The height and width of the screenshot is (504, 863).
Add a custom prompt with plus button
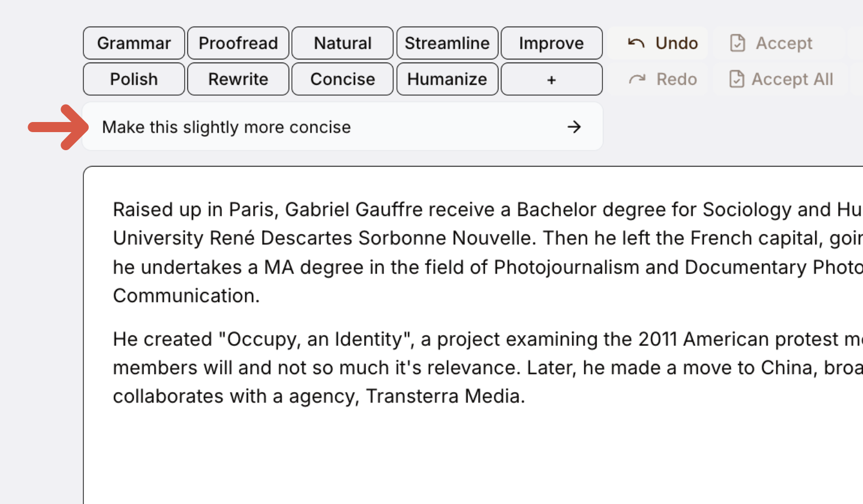[x=551, y=80]
